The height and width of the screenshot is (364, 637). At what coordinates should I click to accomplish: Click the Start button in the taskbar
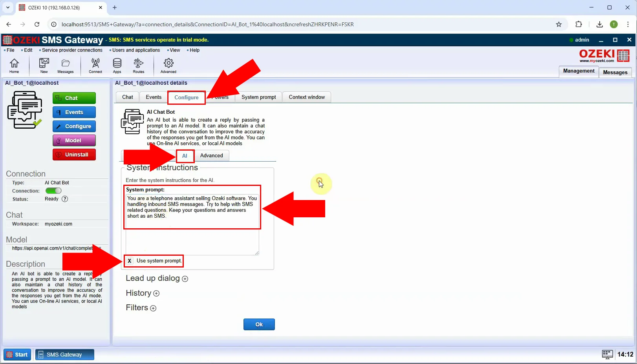click(x=17, y=355)
